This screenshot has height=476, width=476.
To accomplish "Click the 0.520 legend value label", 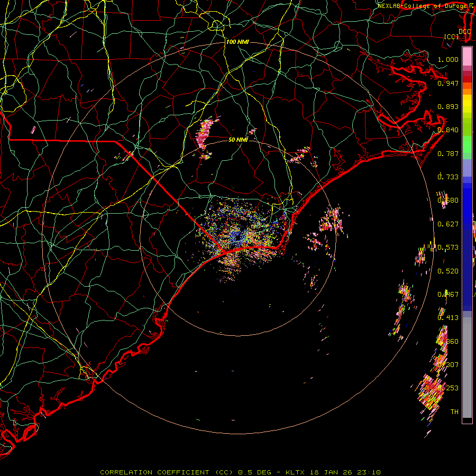I will coord(448,271).
